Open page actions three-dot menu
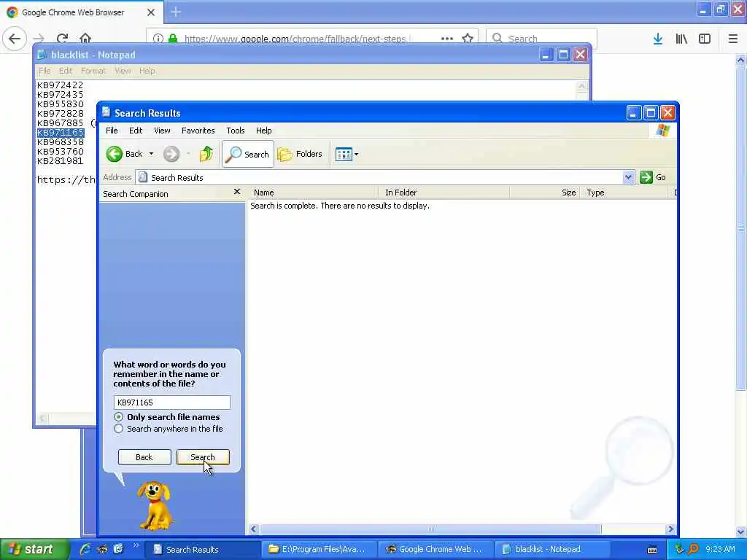This screenshot has height=560, width=747. pyautogui.click(x=447, y=38)
